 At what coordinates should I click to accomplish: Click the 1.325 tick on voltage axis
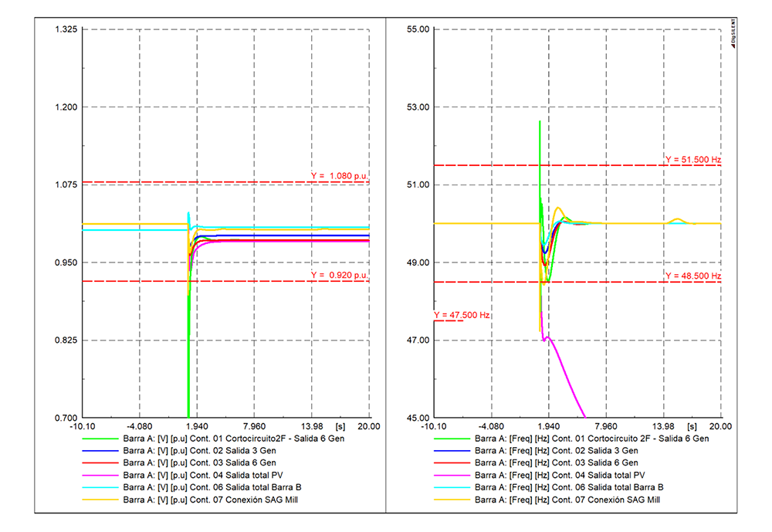click(66, 29)
